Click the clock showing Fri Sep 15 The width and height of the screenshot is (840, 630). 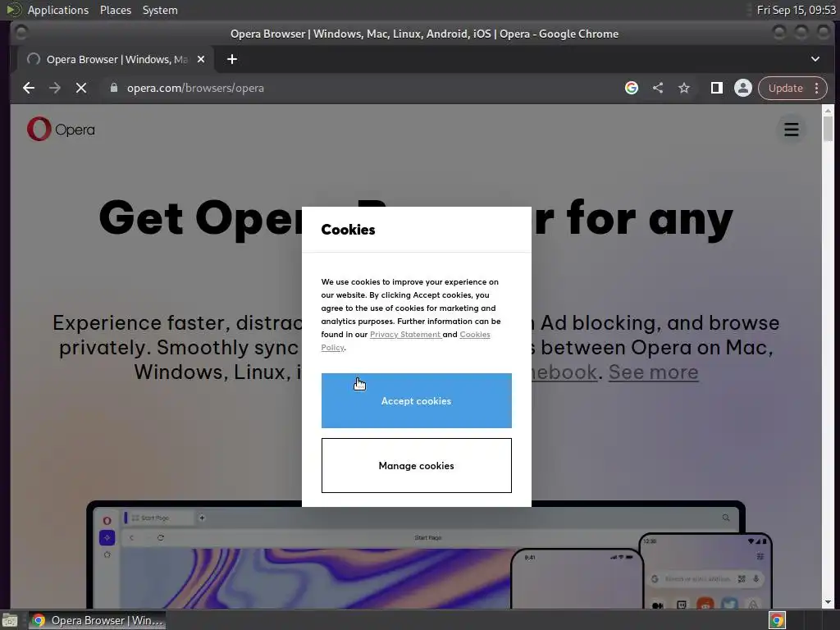(796, 10)
